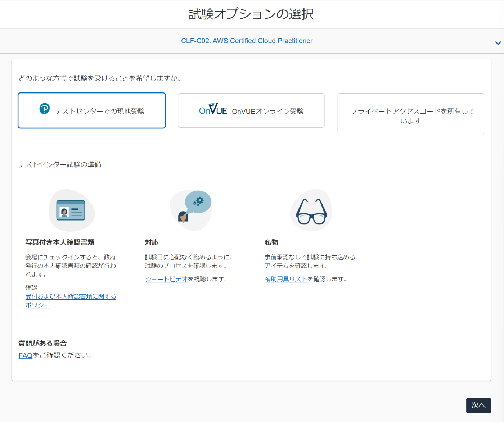Click the Pearson P logo icon
The image size is (504, 422).
coord(45,109)
